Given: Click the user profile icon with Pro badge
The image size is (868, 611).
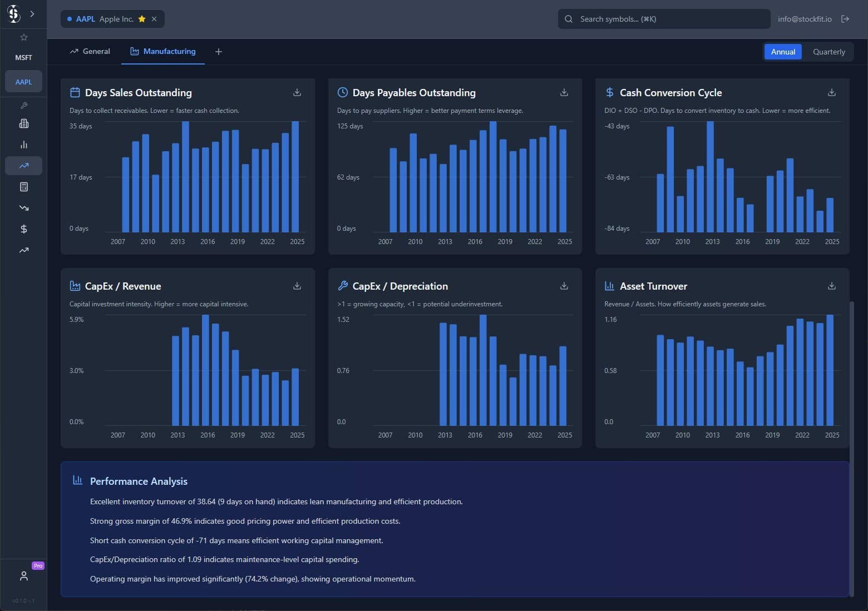Looking at the screenshot, I should pyautogui.click(x=24, y=576).
